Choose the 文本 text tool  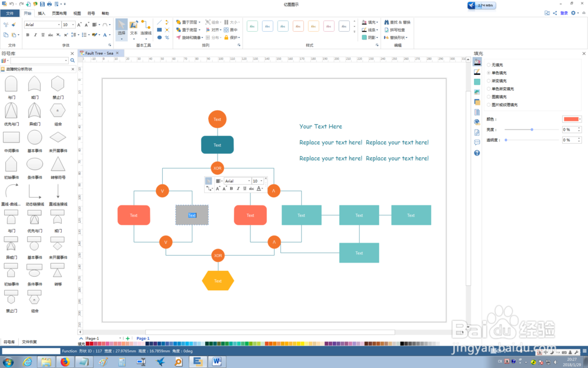click(x=133, y=29)
